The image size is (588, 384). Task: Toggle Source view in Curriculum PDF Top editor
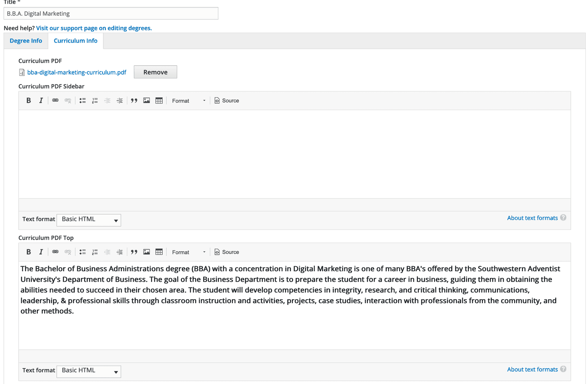(227, 252)
